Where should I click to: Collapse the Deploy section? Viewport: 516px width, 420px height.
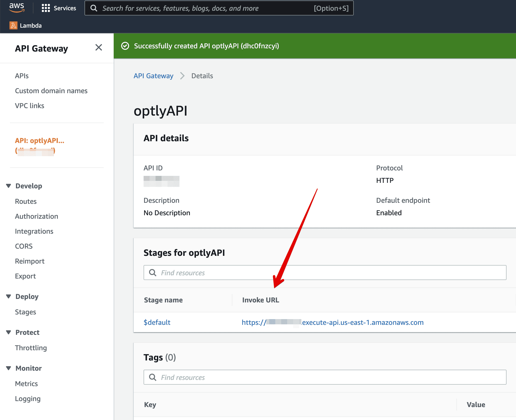[x=8, y=296]
